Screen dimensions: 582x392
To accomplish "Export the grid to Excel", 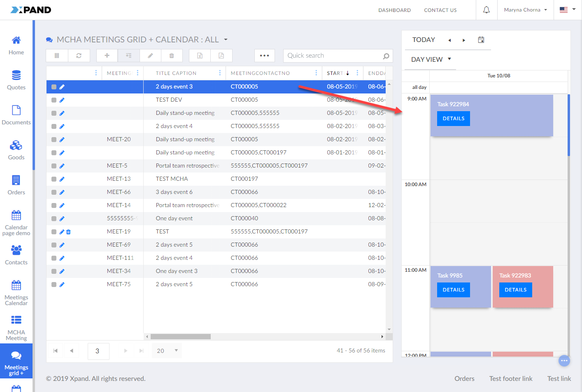I will (x=200, y=55).
